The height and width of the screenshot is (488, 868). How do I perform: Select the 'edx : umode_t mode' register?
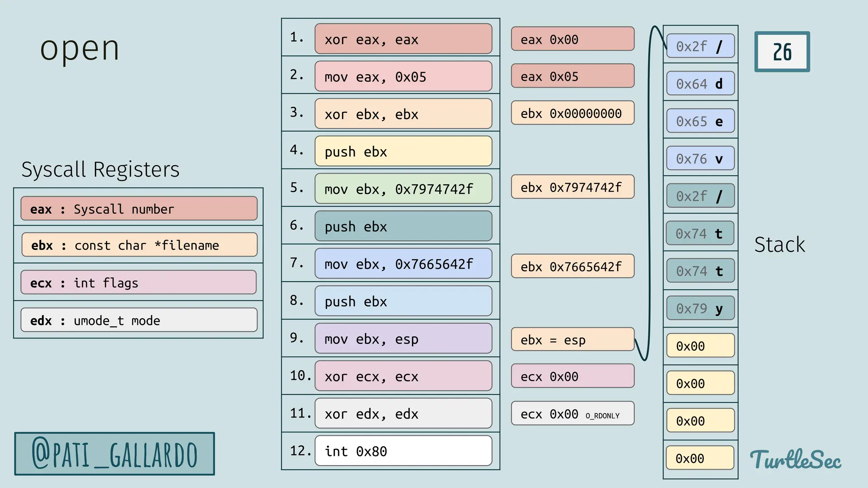[x=139, y=320]
